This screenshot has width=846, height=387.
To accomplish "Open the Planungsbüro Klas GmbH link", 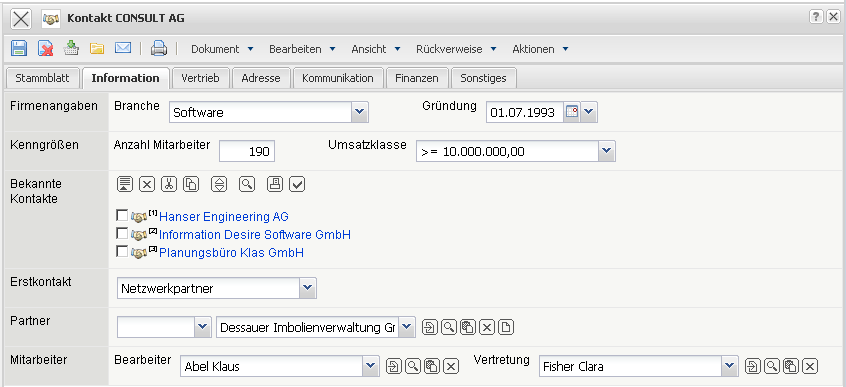I will coord(231,253).
